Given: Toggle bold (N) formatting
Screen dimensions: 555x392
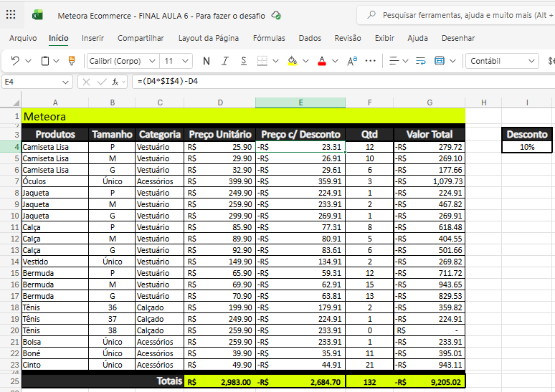Looking at the screenshot, I should pos(207,61).
